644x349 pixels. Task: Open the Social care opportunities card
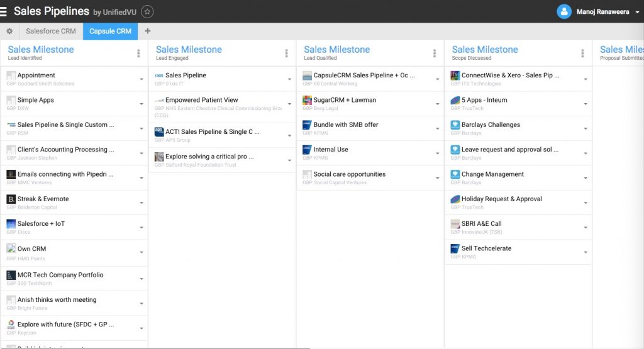[349, 174]
